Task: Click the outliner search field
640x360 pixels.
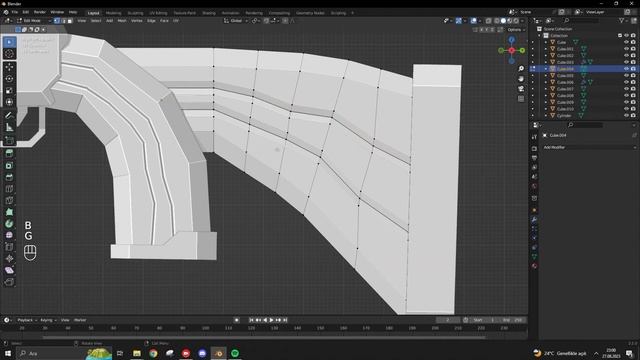Action: 582,20
